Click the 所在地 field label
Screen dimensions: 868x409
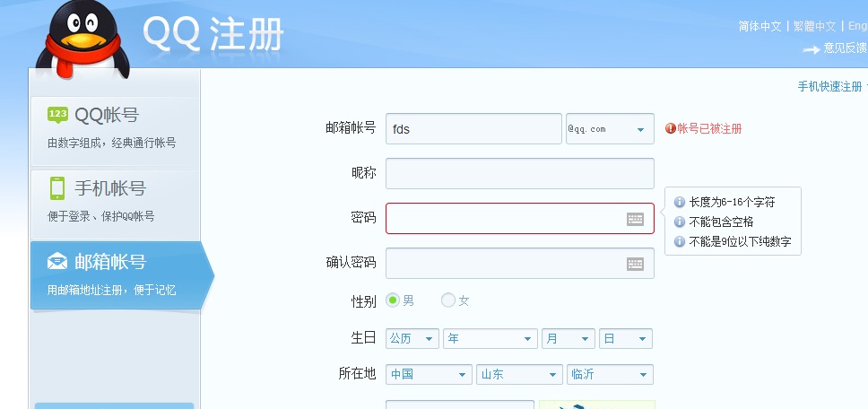[358, 374]
